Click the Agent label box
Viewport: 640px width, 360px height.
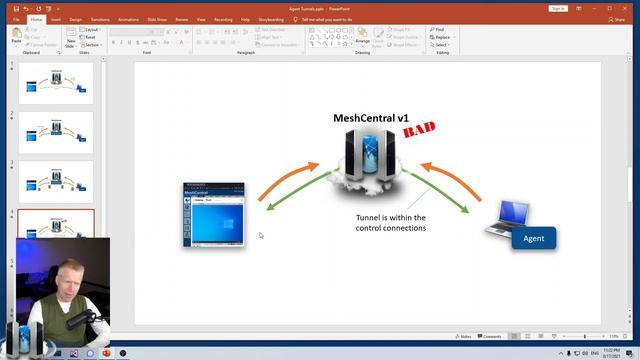pyautogui.click(x=533, y=238)
